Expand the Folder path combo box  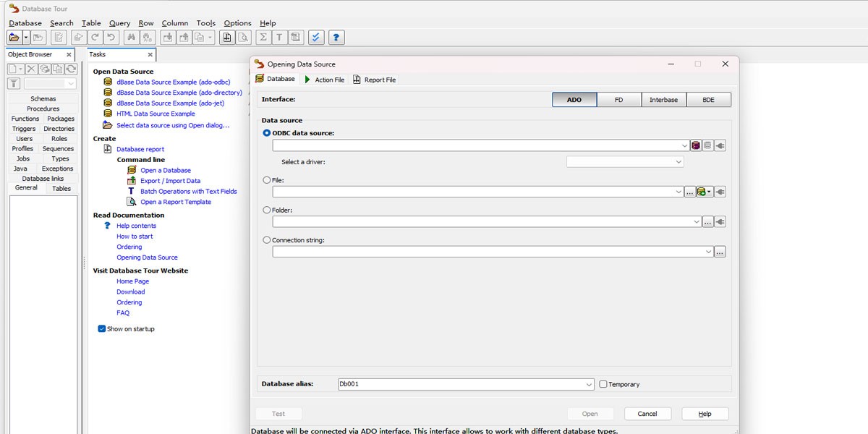pyautogui.click(x=697, y=222)
